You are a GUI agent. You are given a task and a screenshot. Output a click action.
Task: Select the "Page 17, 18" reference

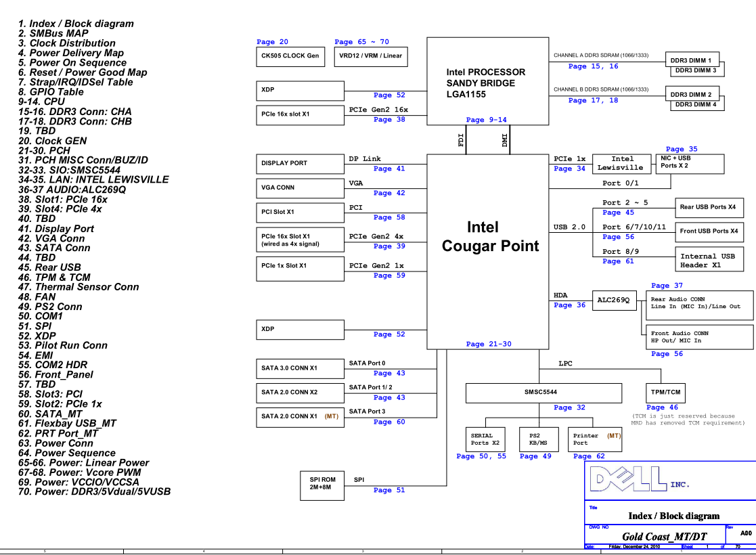coord(593,100)
